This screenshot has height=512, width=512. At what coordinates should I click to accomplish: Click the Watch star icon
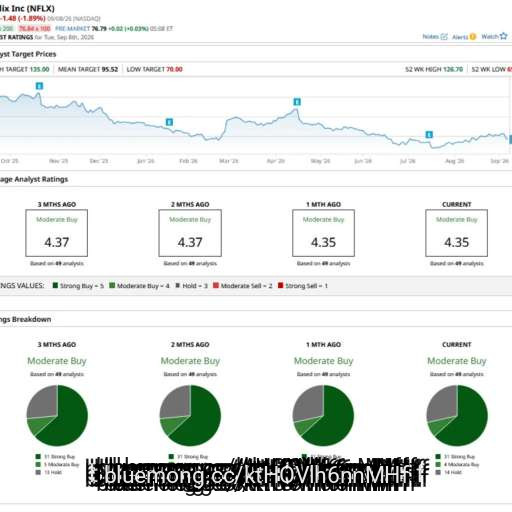point(504,36)
